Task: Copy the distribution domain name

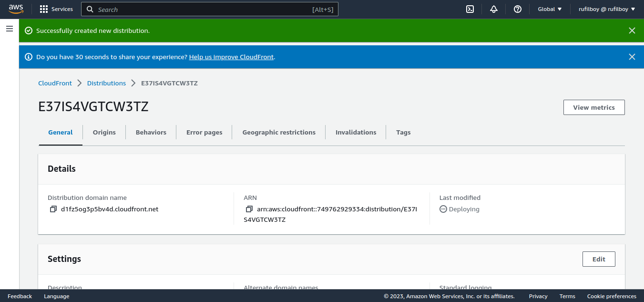Action: (x=53, y=209)
